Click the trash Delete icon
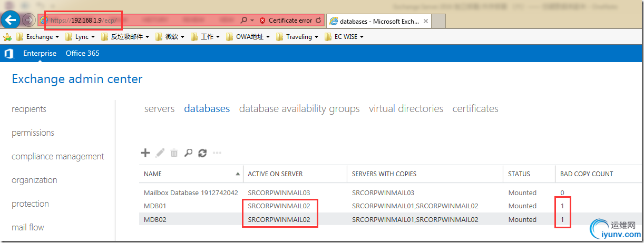 pyautogui.click(x=174, y=153)
